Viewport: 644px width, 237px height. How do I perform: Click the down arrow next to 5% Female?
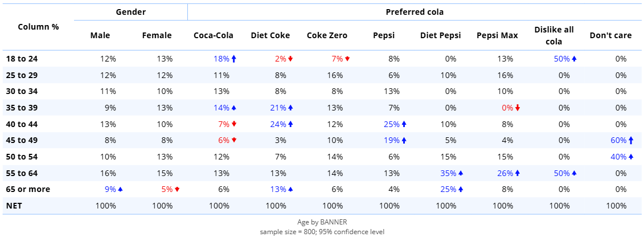[x=177, y=189]
